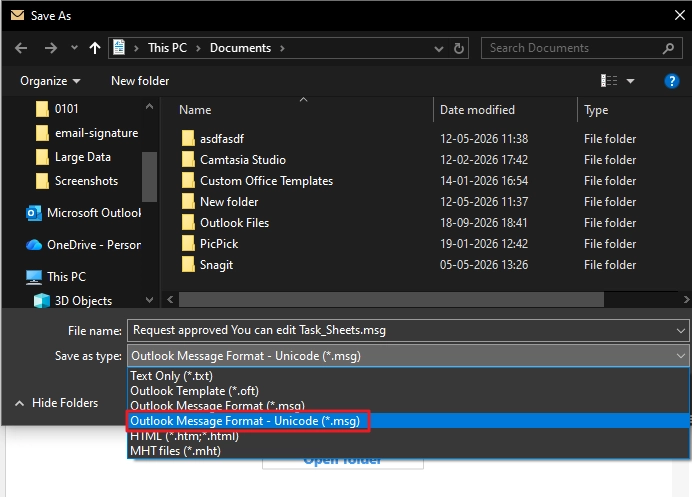
Task: Click the 12-05-2026 11:38 date cell
Action: (484, 139)
